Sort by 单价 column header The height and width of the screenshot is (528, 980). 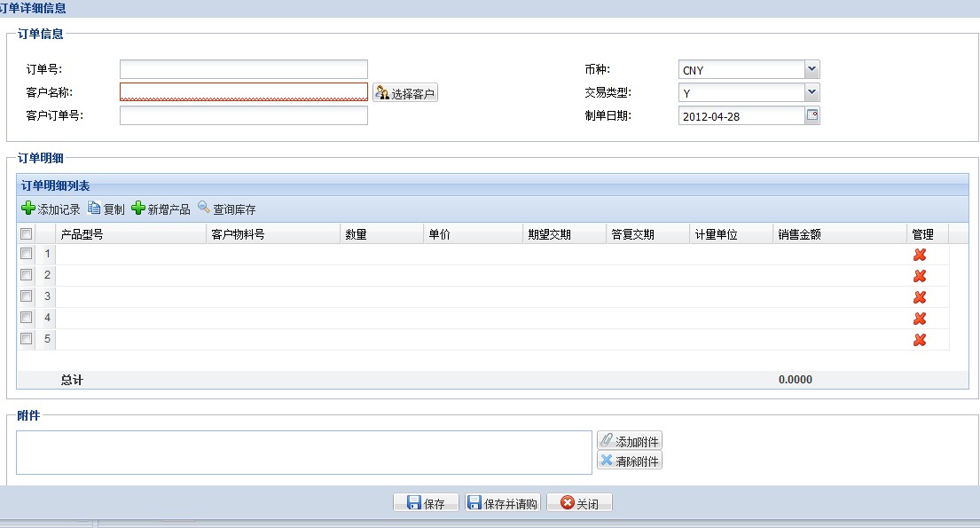pos(473,234)
